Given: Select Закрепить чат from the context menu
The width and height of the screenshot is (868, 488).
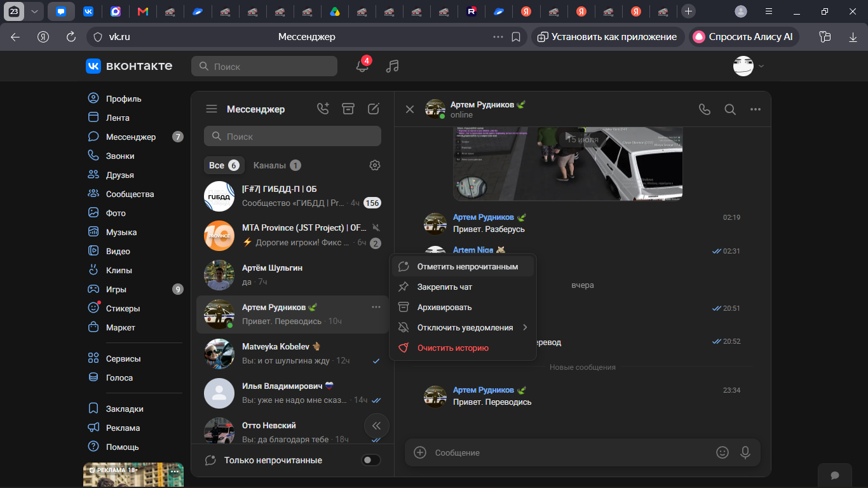Looking at the screenshot, I should point(463,287).
